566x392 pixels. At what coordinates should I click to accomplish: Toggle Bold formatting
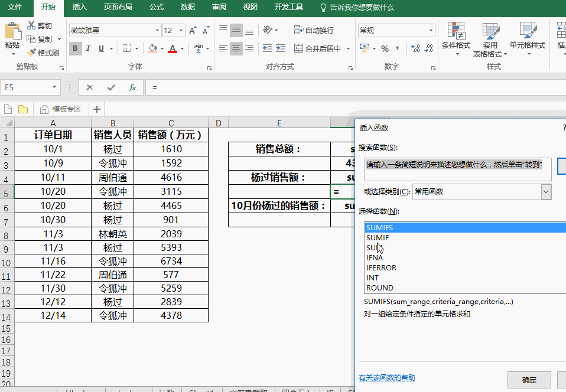(x=75, y=48)
